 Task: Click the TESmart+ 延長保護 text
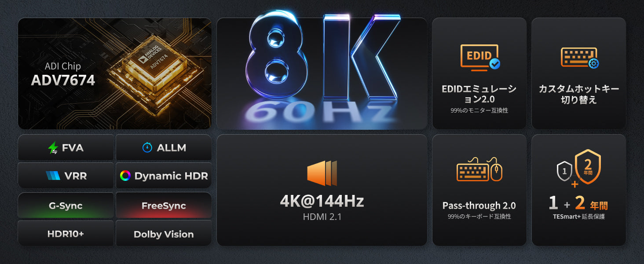click(579, 216)
